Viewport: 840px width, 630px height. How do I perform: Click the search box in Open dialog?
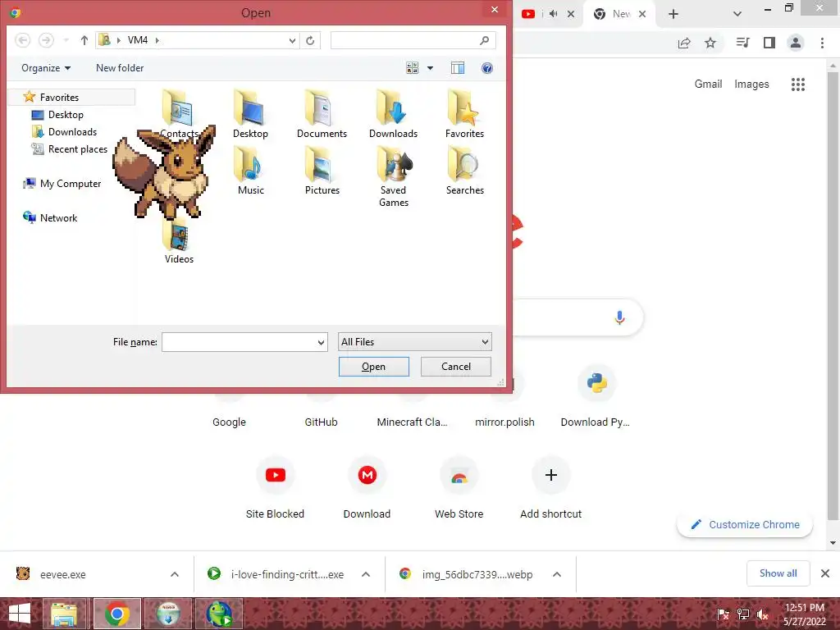(413, 40)
